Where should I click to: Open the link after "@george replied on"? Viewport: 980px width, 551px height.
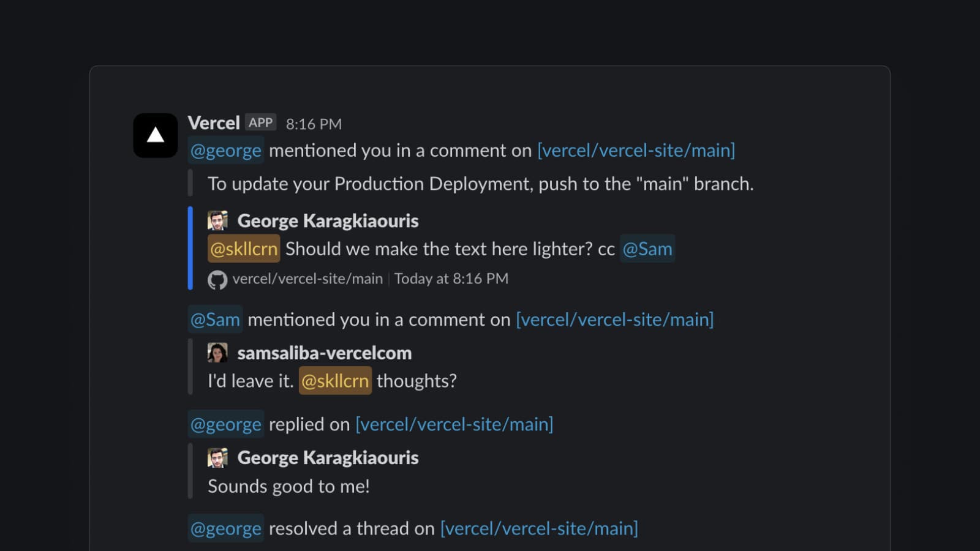click(454, 424)
